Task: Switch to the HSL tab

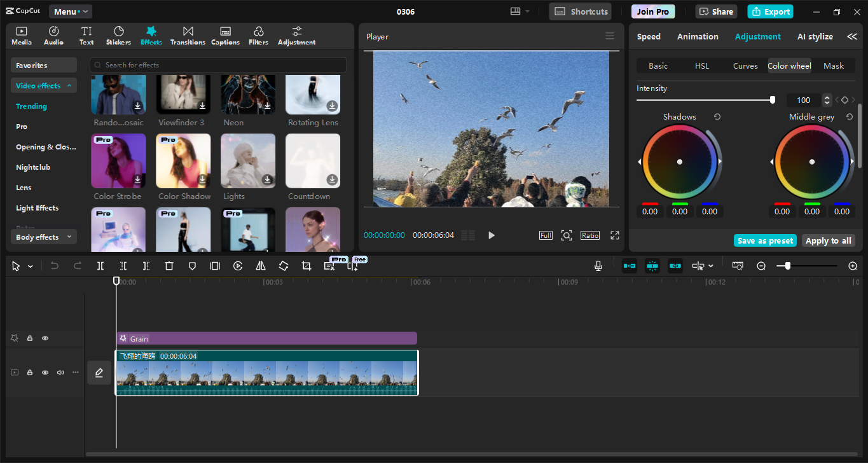Action: pos(701,66)
